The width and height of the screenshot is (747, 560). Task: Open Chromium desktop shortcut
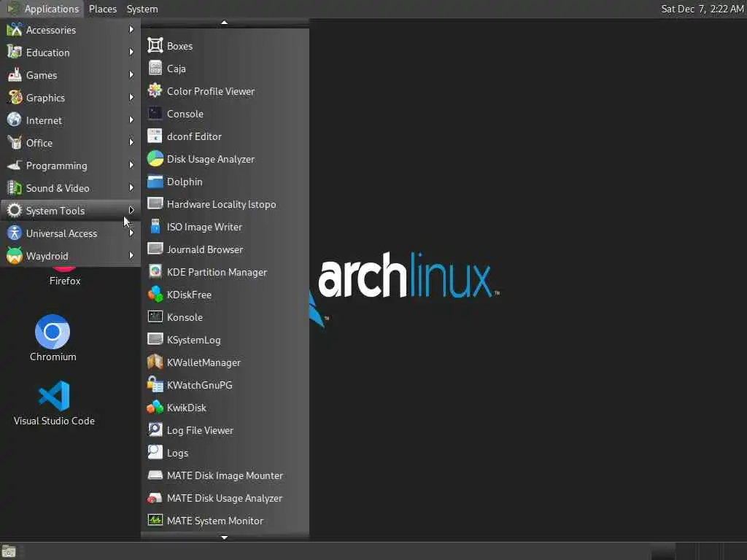coord(53,338)
